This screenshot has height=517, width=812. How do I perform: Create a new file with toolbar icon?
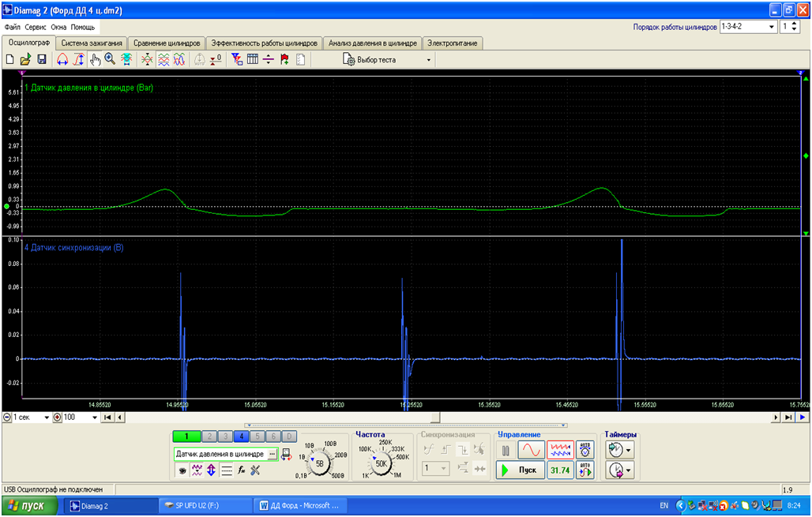[9, 59]
